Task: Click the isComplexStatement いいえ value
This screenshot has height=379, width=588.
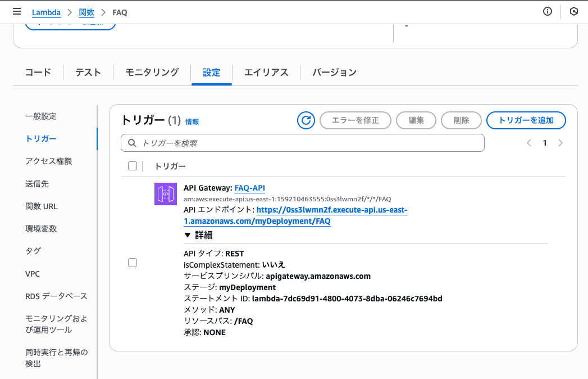Action: tap(274, 265)
